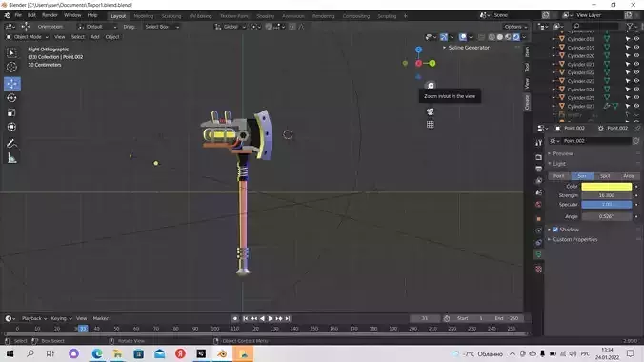Switch to the Modeling workspace tab
This screenshot has width=644, height=362.
(143, 16)
